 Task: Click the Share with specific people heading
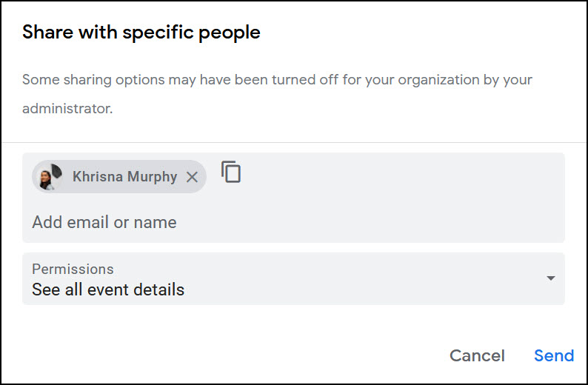coord(141,33)
